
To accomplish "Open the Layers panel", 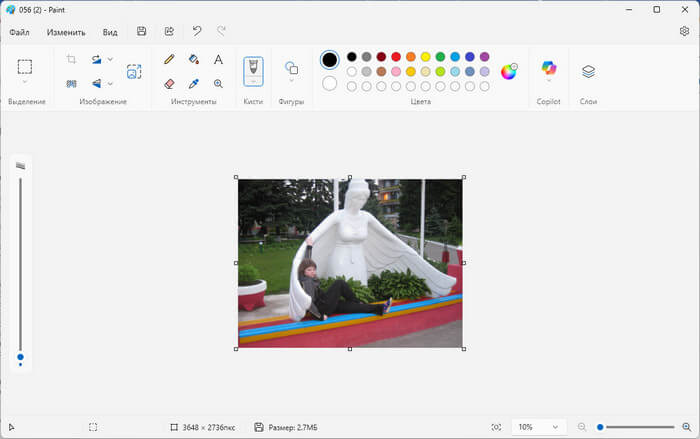I will pyautogui.click(x=588, y=71).
